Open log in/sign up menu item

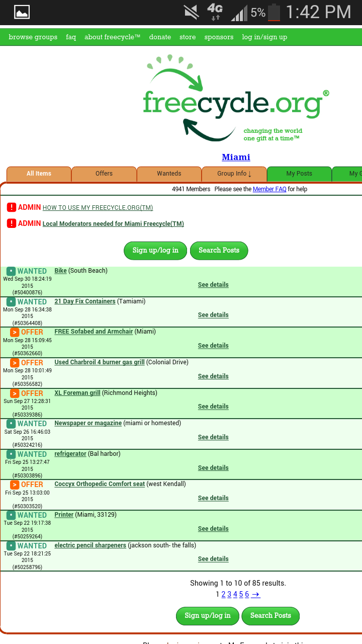pyautogui.click(x=264, y=37)
